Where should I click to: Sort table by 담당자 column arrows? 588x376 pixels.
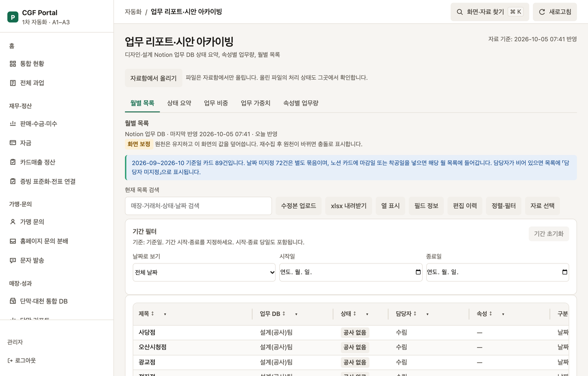415,314
